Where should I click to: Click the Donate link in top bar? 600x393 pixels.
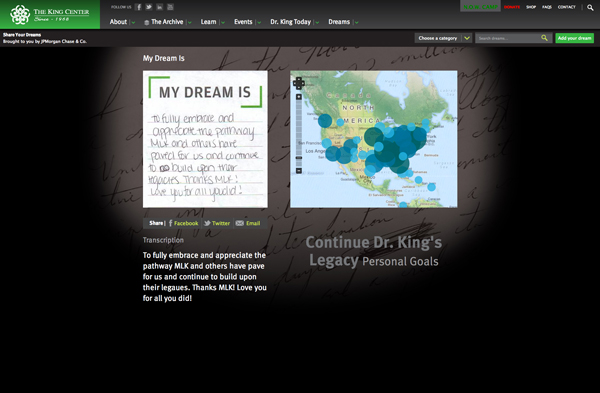coord(512,7)
